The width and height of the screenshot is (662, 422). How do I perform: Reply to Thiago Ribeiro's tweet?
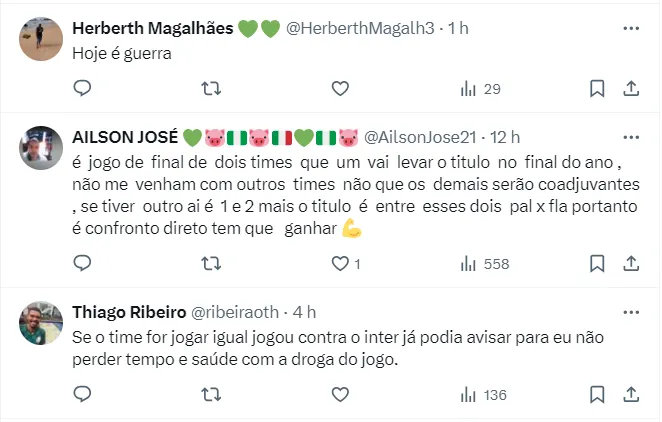[x=83, y=395]
